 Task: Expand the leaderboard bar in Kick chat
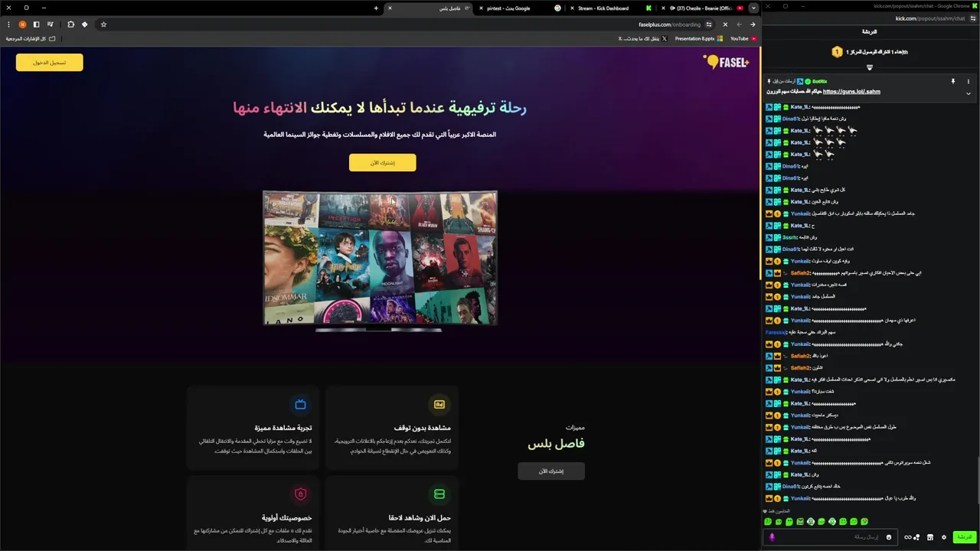click(870, 67)
